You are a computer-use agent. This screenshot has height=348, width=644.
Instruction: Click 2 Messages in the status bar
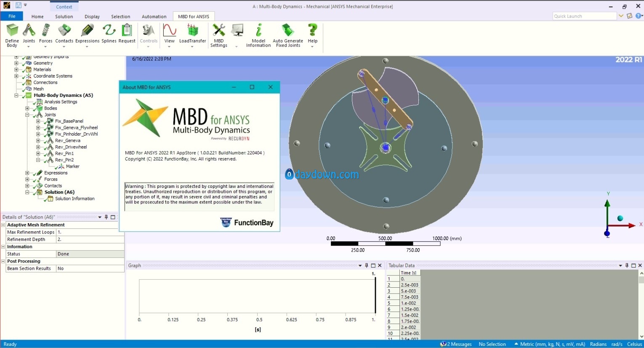pos(456,344)
